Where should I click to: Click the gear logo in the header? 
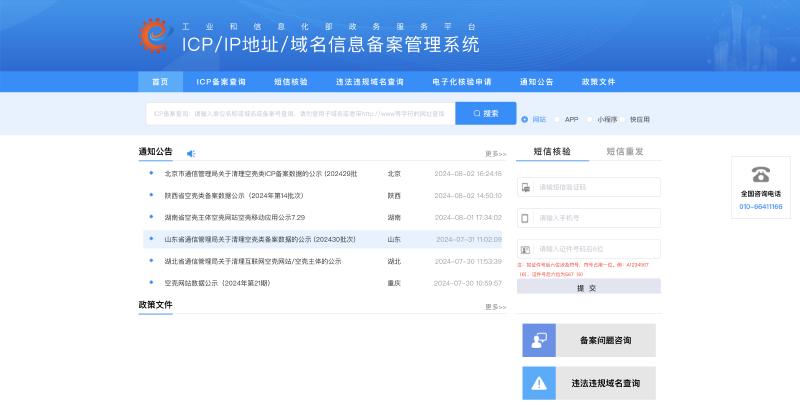click(156, 36)
